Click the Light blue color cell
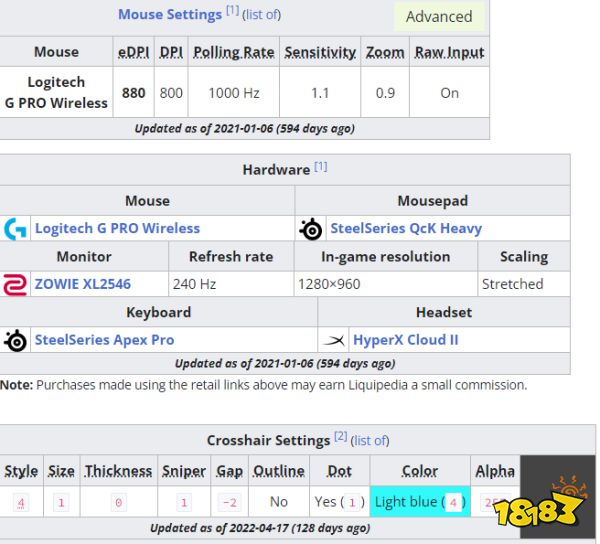Viewport: 600px width, 544px height. 420,502
